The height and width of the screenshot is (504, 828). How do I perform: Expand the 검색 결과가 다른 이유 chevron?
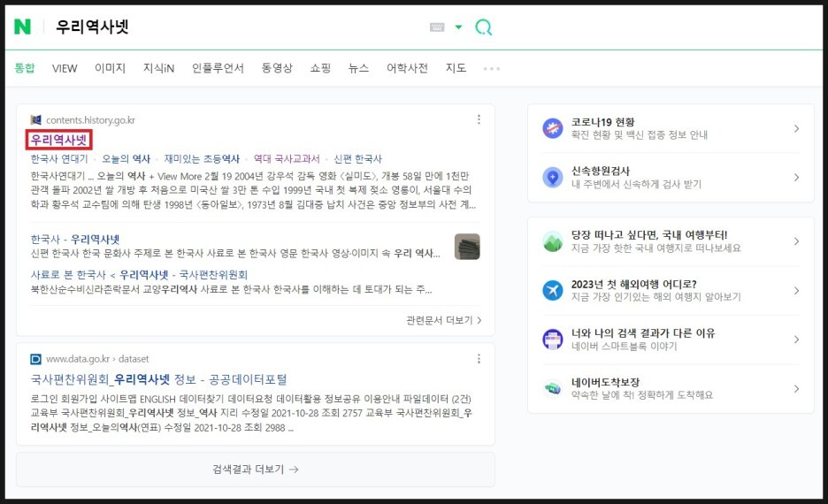point(796,340)
